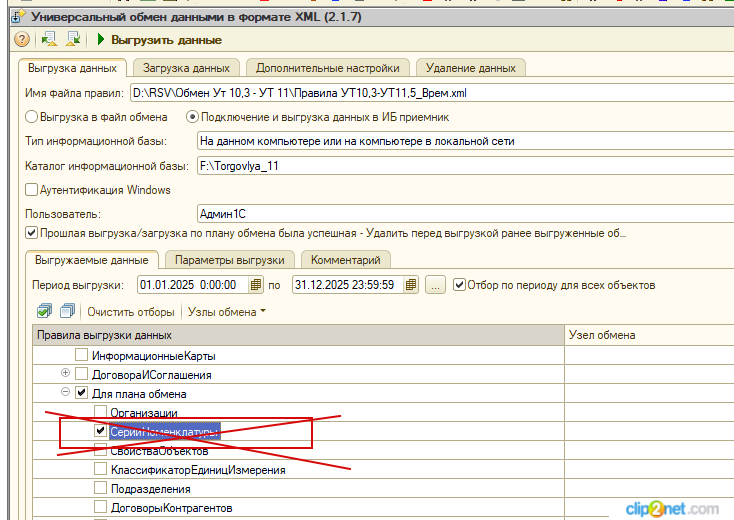
Task: Click the Узел обмена column header
Action: click(649, 335)
